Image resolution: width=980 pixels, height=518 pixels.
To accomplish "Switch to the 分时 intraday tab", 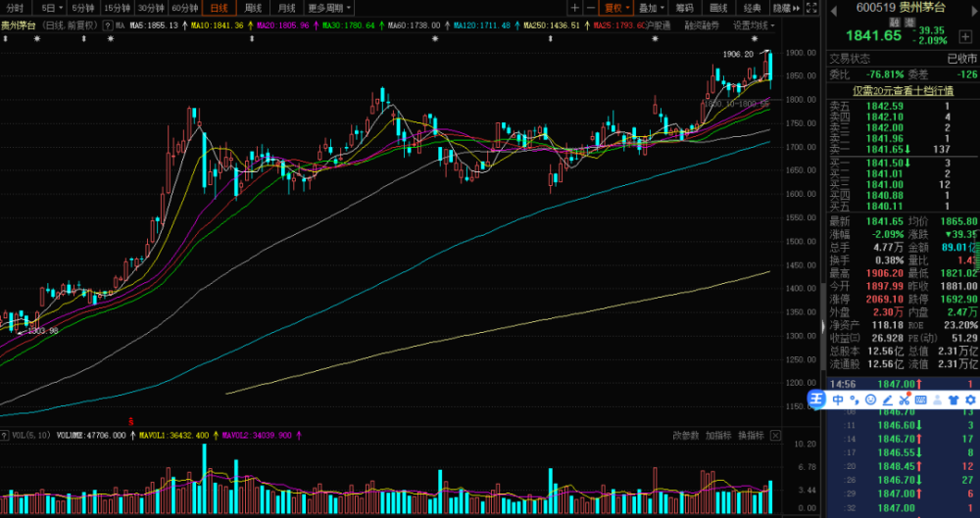I will pyautogui.click(x=16, y=8).
